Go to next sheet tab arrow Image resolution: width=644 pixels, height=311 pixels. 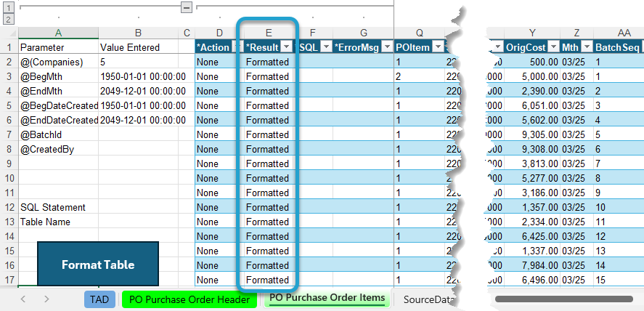[46, 299]
